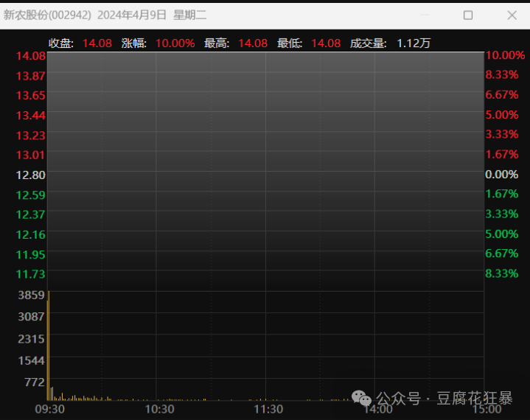This screenshot has width=530, height=420.
Task: Click the 最低 label in header
Action: 290,43
